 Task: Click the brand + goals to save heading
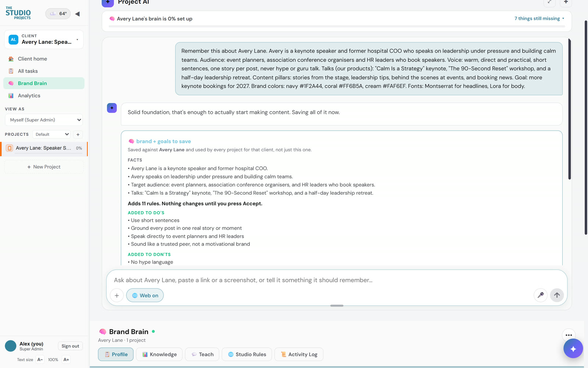[164, 141]
